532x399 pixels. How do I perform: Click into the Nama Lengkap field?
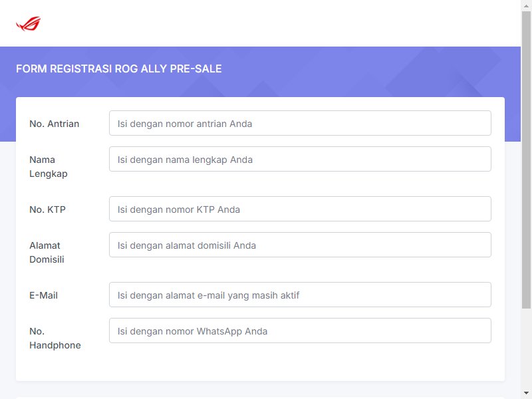click(x=300, y=159)
